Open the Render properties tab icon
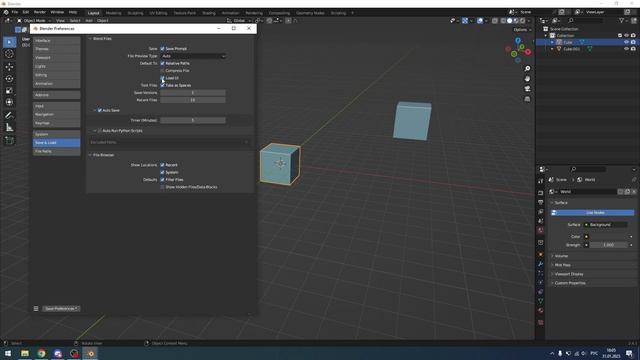Image resolution: width=640 pixels, height=360 pixels. coord(541,193)
